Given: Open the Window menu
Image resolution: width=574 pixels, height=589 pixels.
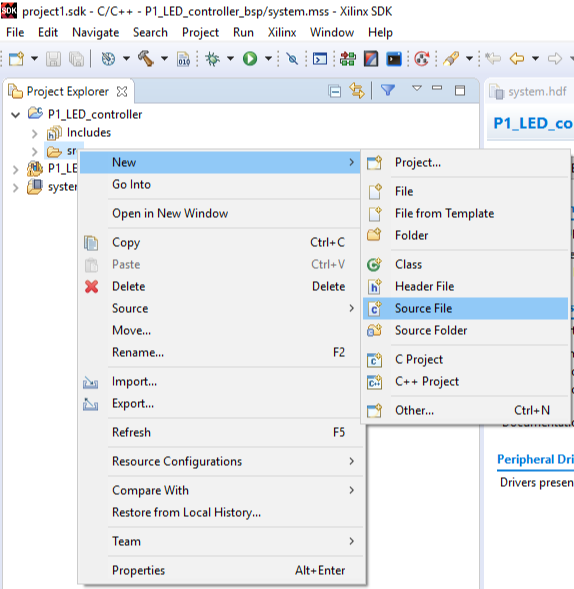Looking at the screenshot, I should click(x=332, y=33).
